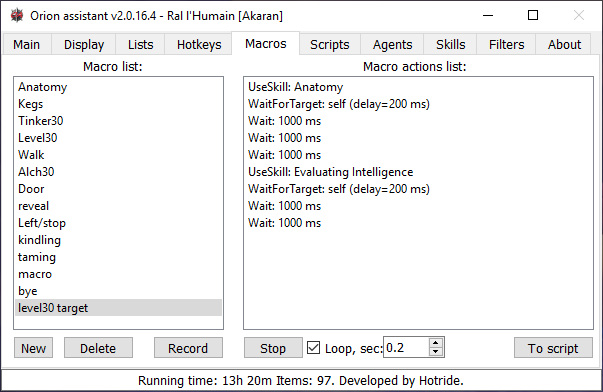This screenshot has width=603, height=392.
Task: Create a New macro
Action: [x=33, y=348]
